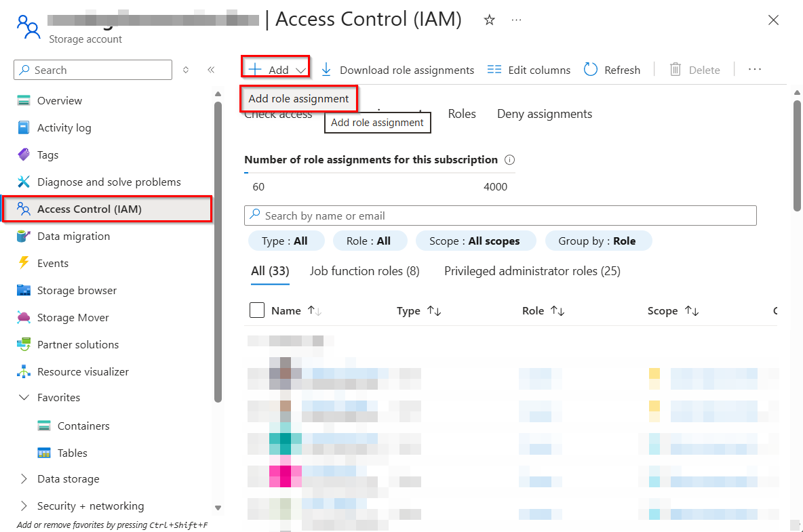
Task: Click the Scope column header
Action: pyautogui.click(x=662, y=311)
